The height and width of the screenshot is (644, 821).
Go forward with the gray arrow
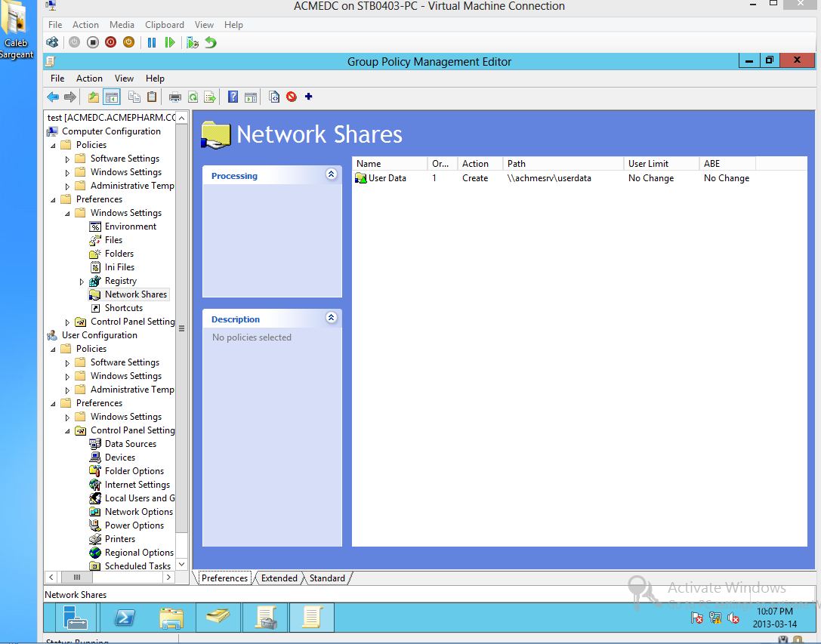tap(69, 97)
